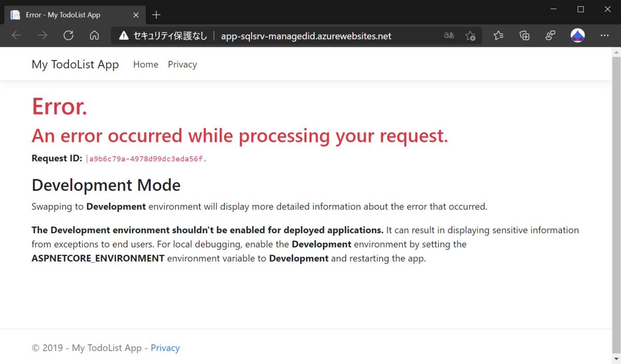Minimize the browser window
The height and width of the screenshot is (364, 621).
tap(554, 9)
